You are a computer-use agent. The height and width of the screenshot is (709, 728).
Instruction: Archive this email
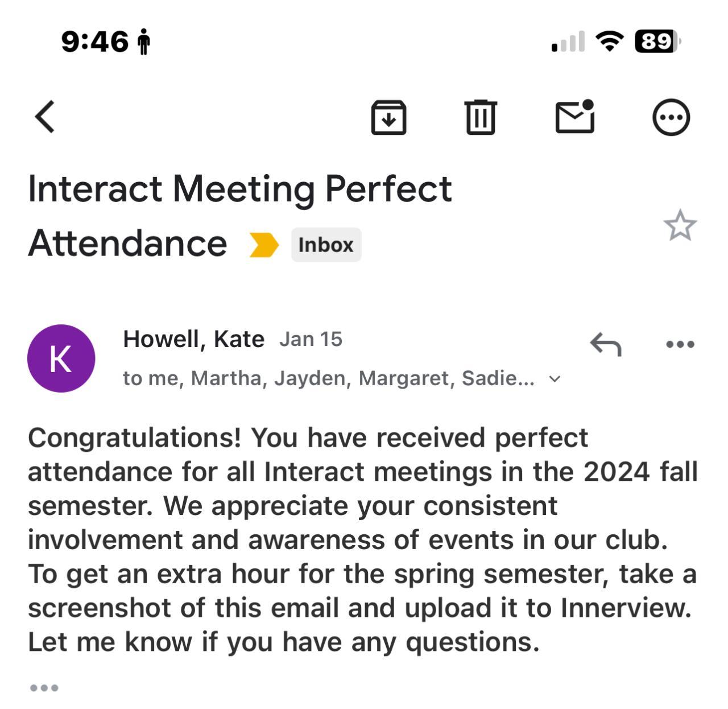388,117
